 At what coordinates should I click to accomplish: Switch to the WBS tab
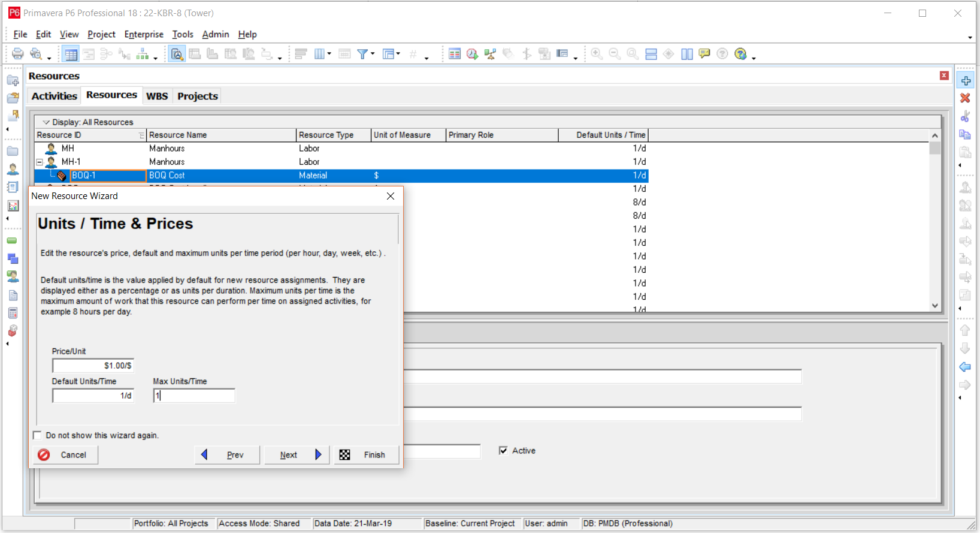tap(157, 96)
